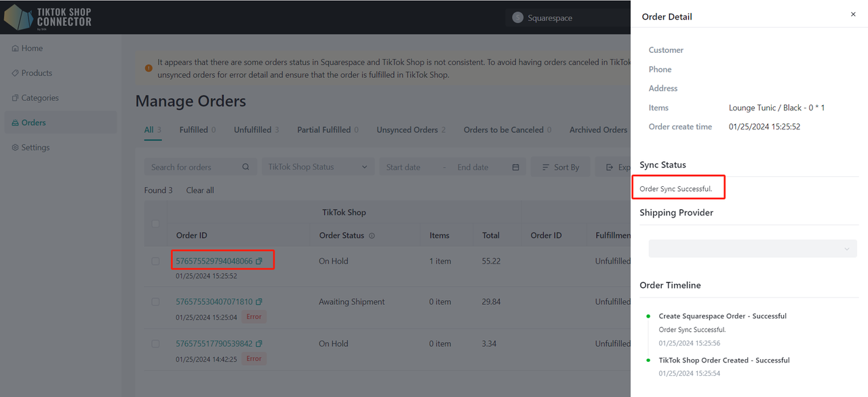Open the Partial Fulfilled tab

328,130
